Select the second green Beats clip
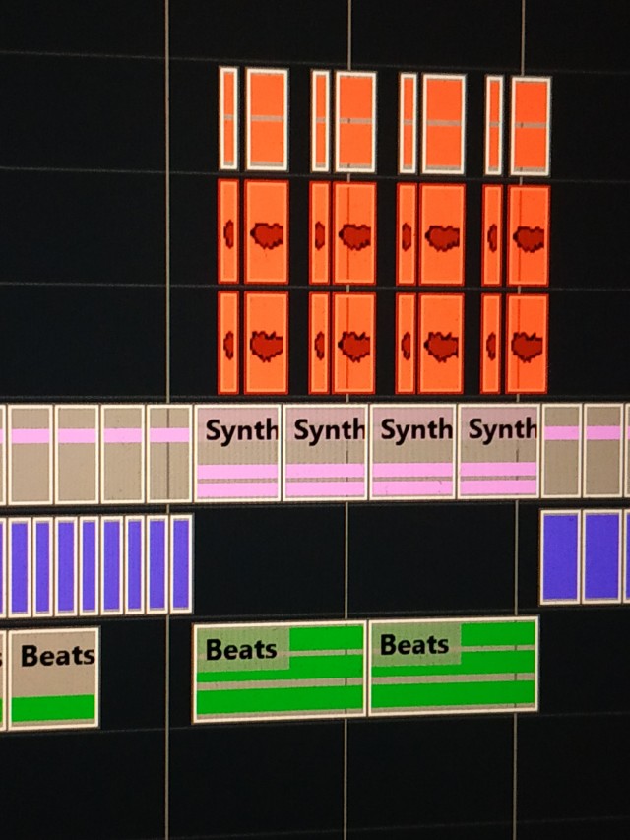The height and width of the screenshot is (840, 630). pos(454,666)
